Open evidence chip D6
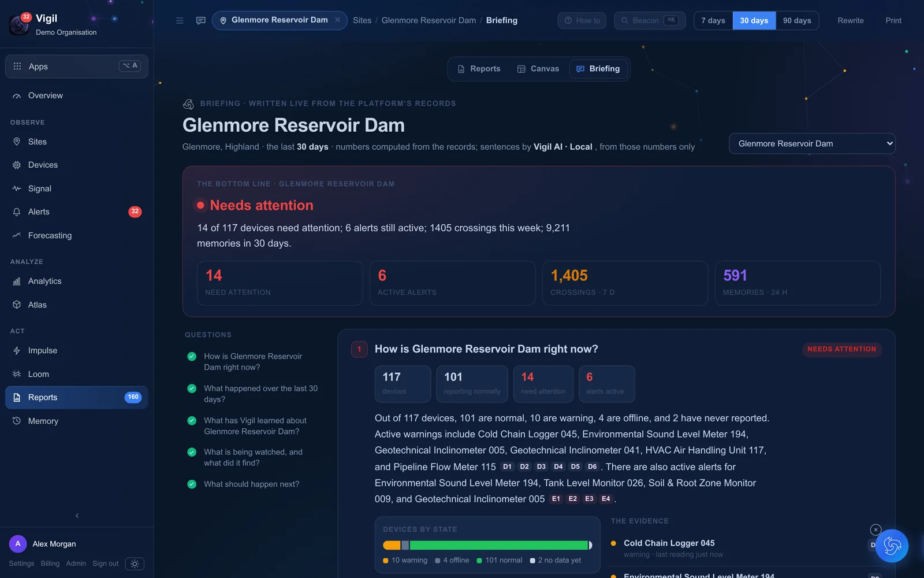The height and width of the screenshot is (578, 924). 593,466
